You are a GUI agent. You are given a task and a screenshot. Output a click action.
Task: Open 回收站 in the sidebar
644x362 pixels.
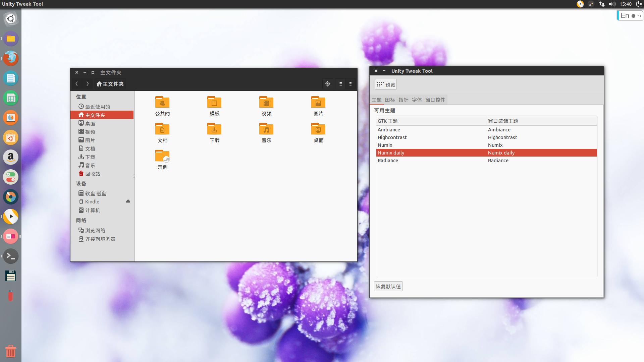[102, 174]
